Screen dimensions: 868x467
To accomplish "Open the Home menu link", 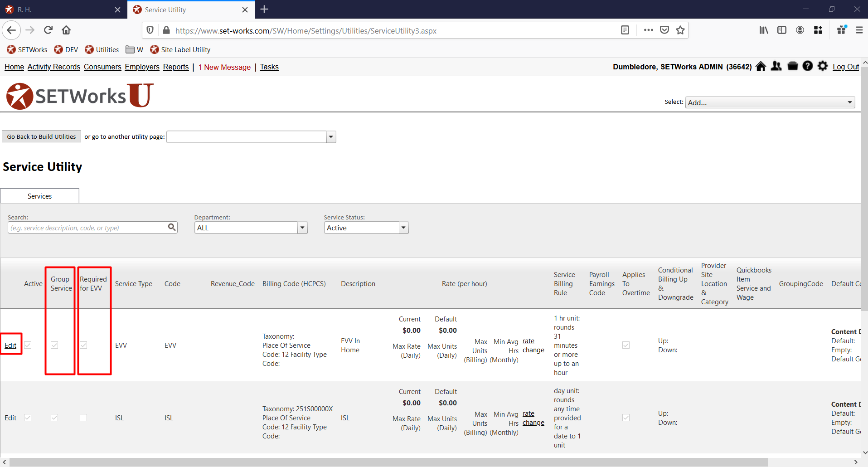I will click(x=14, y=67).
